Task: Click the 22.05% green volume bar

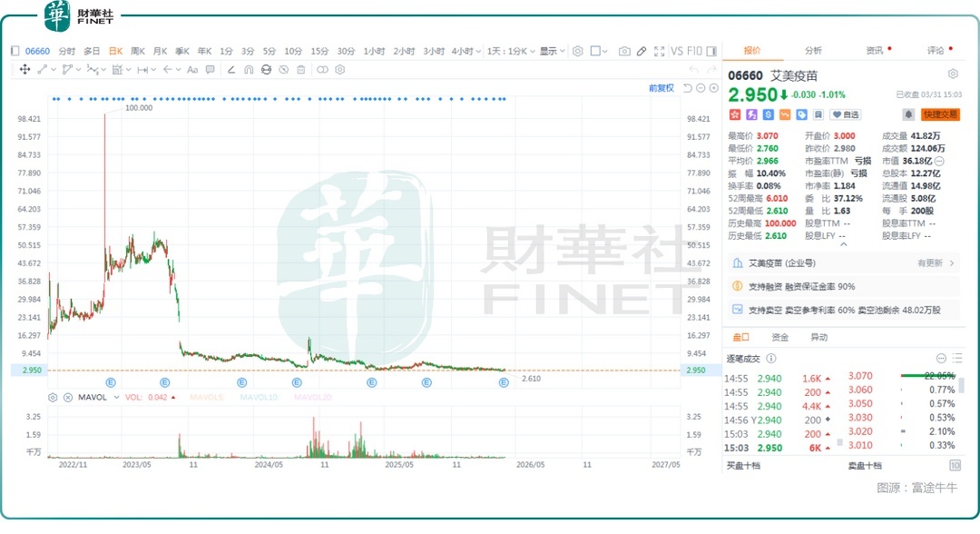Action: pos(924,375)
